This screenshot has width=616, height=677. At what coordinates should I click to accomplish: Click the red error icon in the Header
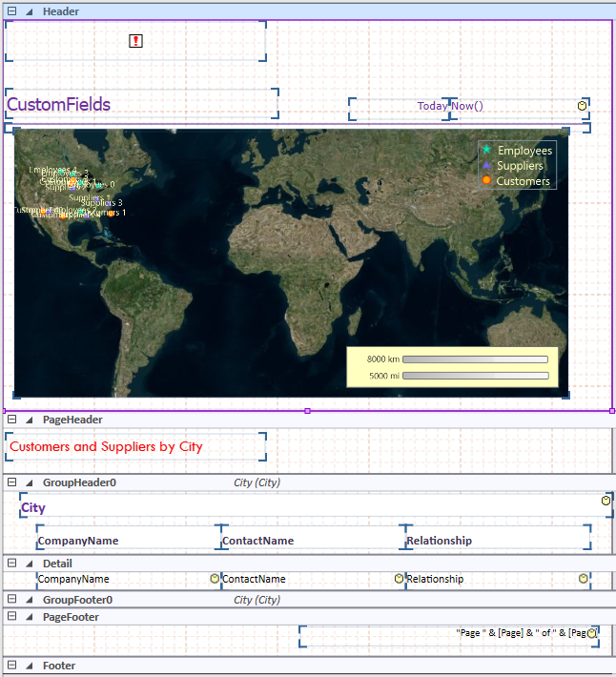[x=135, y=41]
